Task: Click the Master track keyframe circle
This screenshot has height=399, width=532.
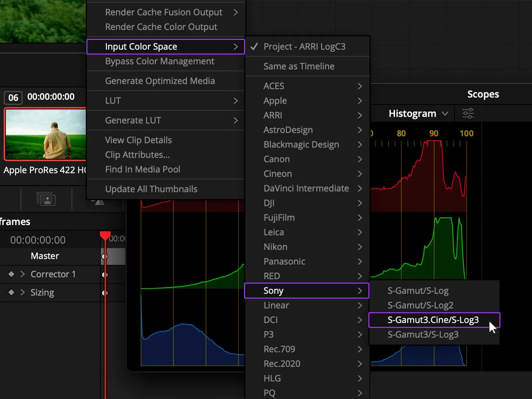Action: (105, 256)
